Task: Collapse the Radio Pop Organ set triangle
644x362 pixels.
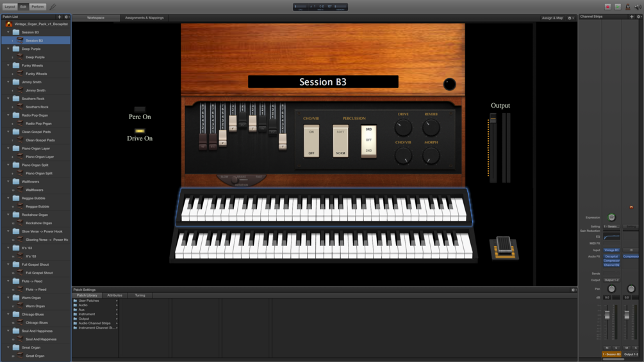Action: pyautogui.click(x=8, y=115)
